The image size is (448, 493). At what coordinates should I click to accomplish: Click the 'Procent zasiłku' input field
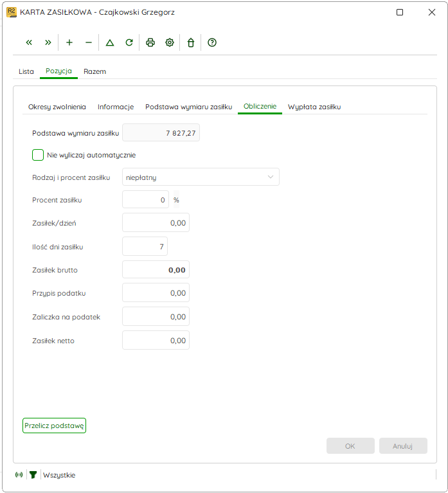point(145,200)
